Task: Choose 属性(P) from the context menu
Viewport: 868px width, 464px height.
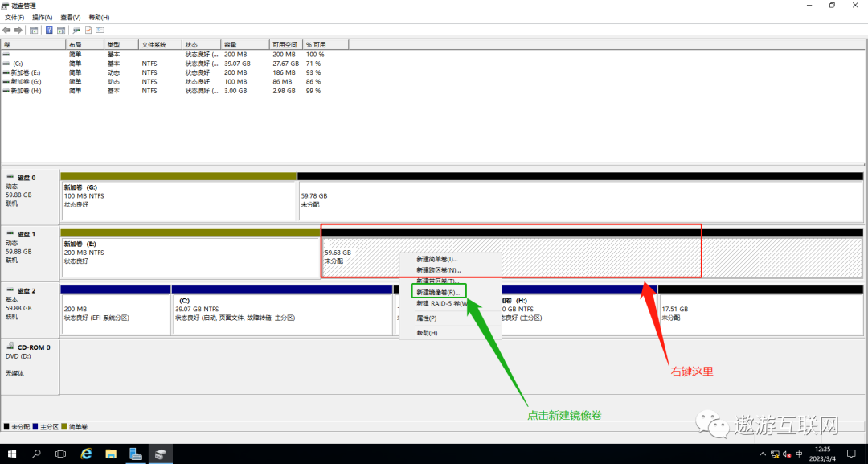Action: pos(450,318)
